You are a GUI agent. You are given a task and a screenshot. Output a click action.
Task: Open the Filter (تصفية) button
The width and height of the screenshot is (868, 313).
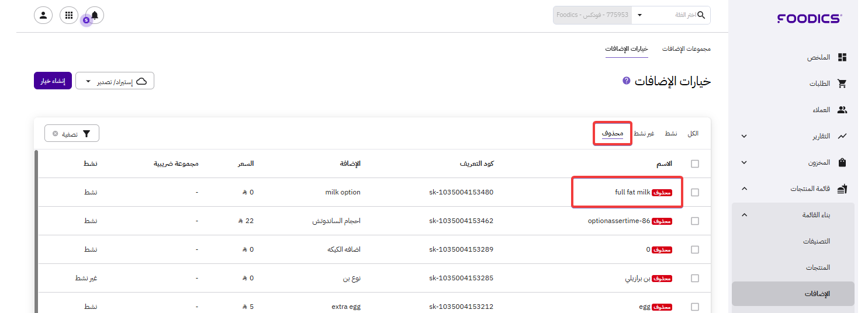pyautogui.click(x=72, y=134)
